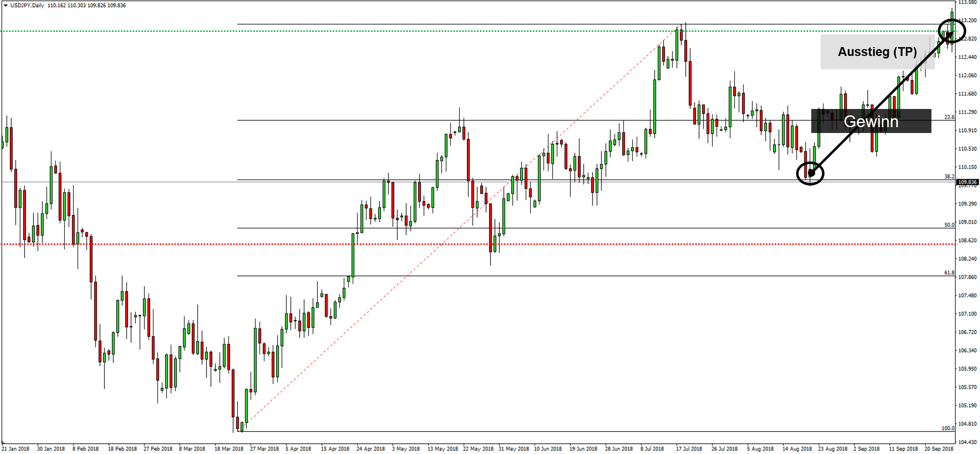Click the 21 Jan 2018 date label

[15, 449]
